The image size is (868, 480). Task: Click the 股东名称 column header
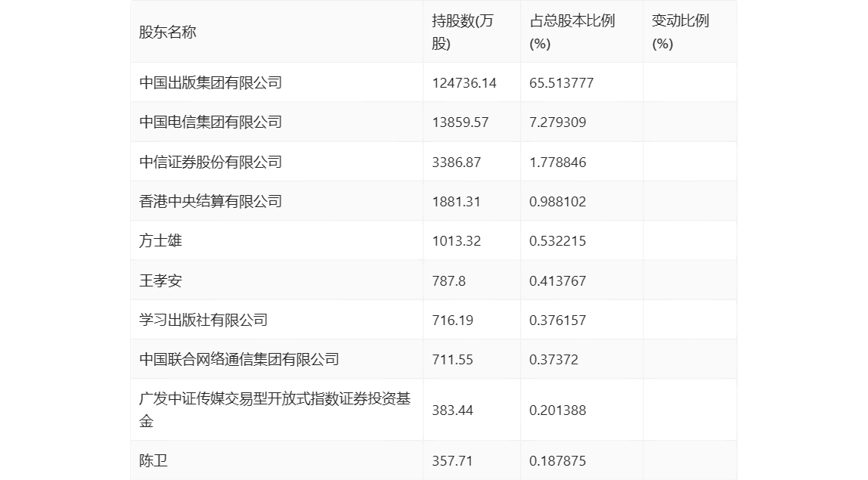click(167, 32)
